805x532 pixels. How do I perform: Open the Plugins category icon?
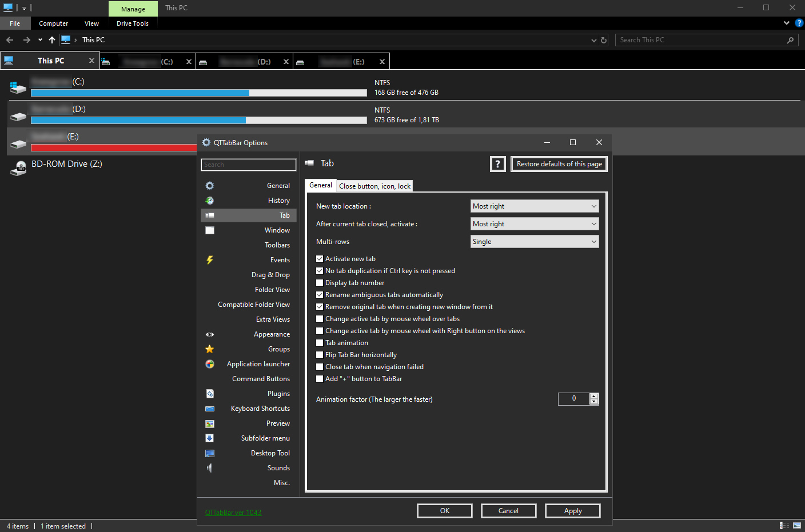[x=210, y=394]
